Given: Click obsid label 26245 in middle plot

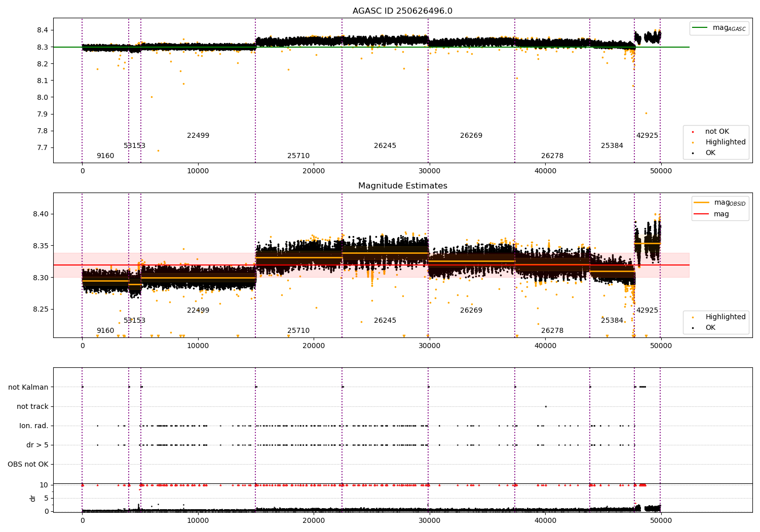Looking at the screenshot, I should (x=385, y=321).
